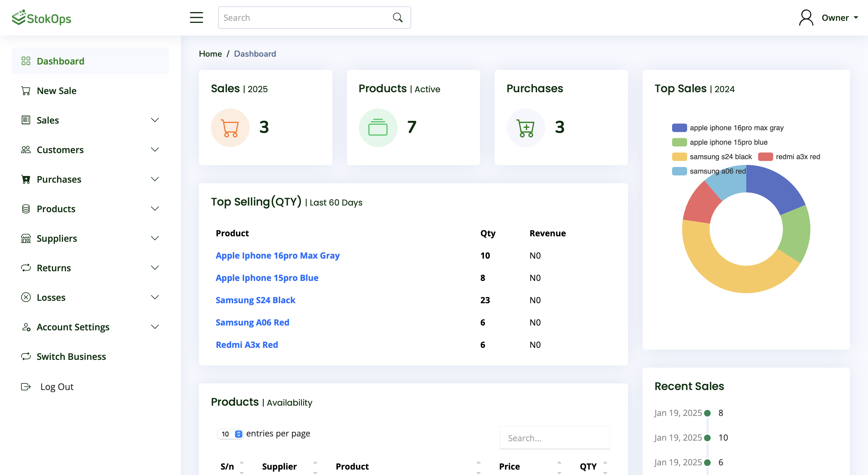This screenshot has width=868, height=475.
Task: Click the green Products stack icon
Action: tap(378, 128)
